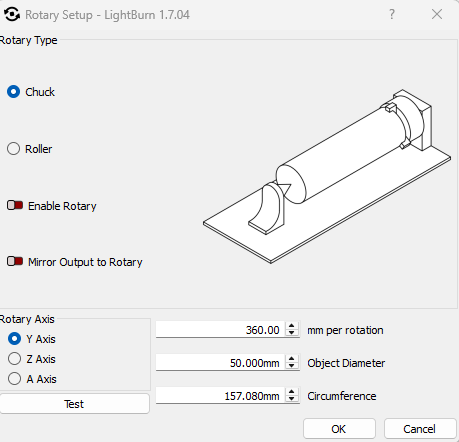Screen dimensions: 459x442
Task: Click the Cancel button
Action: tap(420, 429)
